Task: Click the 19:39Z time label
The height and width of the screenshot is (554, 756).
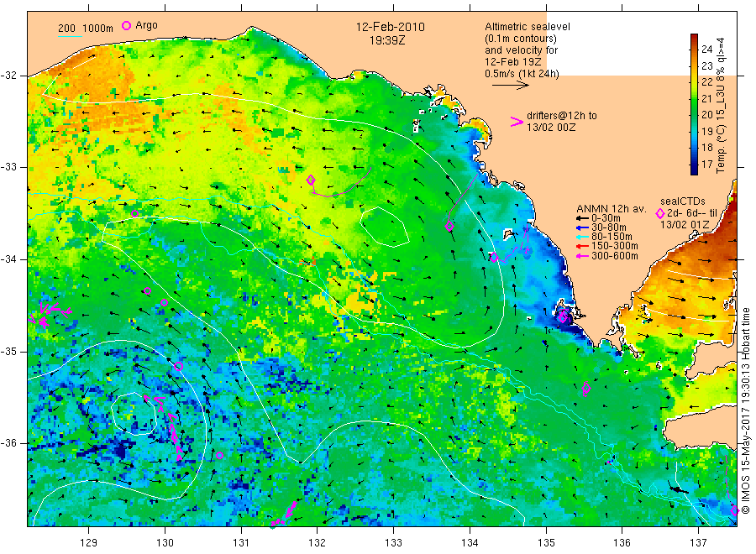Action: point(387,40)
